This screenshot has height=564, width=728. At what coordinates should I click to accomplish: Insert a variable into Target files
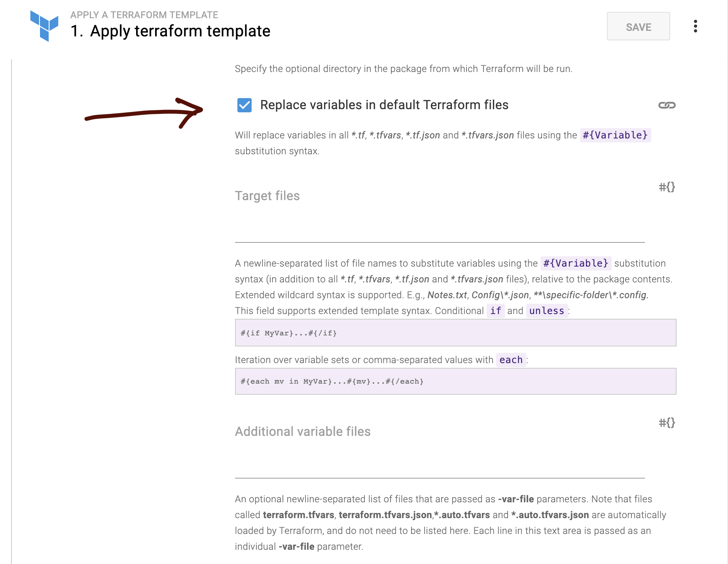tap(667, 187)
